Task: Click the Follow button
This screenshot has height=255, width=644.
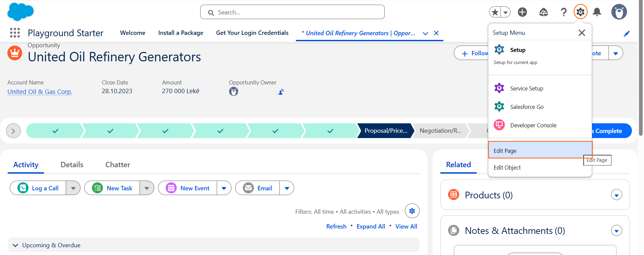Action: (471, 53)
